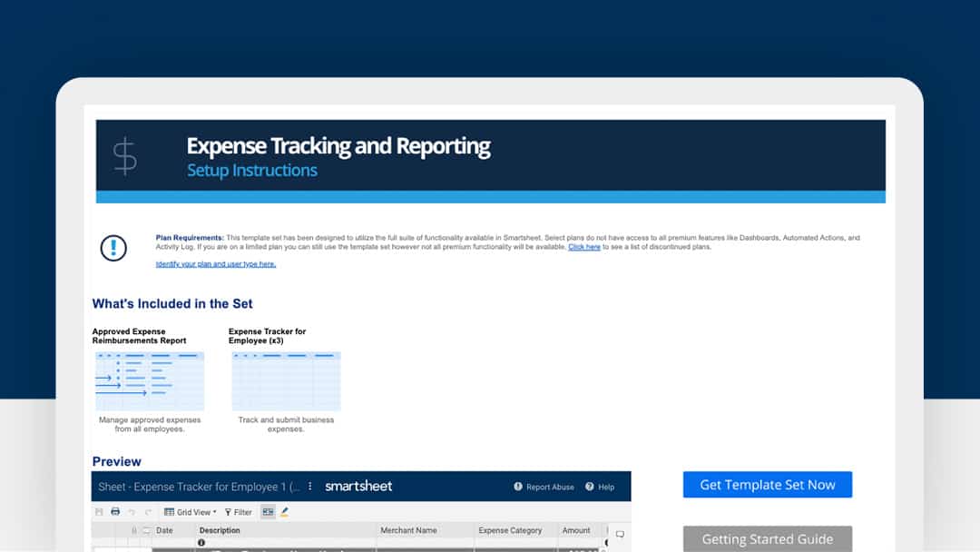Open the Identify your plan link
Image resolution: width=980 pixels, height=552 pixels.
tap(215, 263)
